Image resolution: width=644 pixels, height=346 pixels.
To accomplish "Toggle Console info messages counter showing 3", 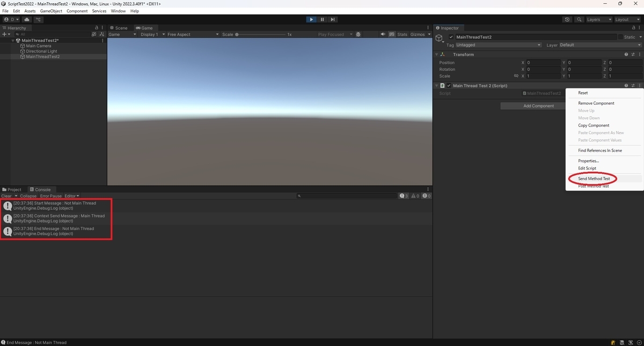I will coord(404,196).
